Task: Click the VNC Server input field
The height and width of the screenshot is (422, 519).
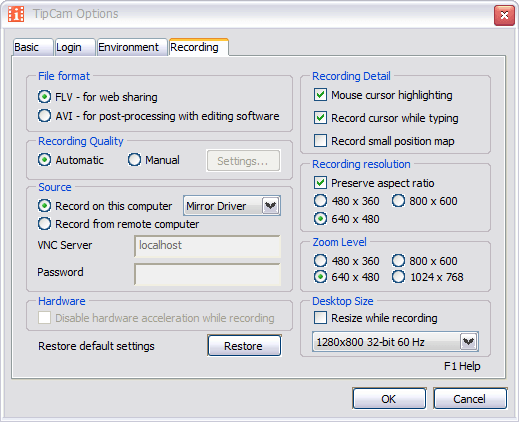Action: tap(207, 246)
